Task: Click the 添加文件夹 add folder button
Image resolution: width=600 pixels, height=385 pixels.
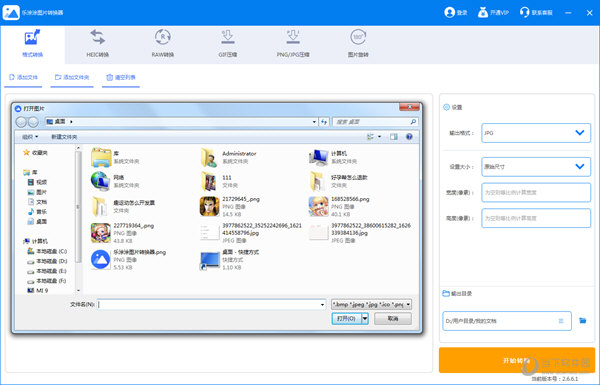Action: click(72, 78)
